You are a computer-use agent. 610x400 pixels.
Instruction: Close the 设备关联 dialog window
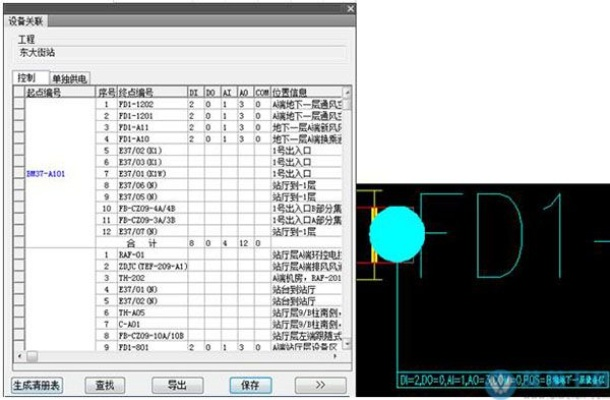tap(350, 9)
